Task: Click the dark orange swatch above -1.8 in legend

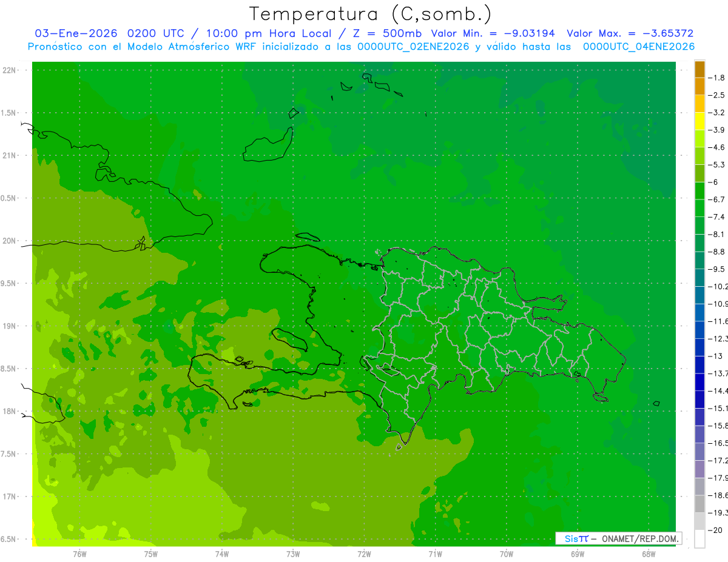Action: point(699,69)
